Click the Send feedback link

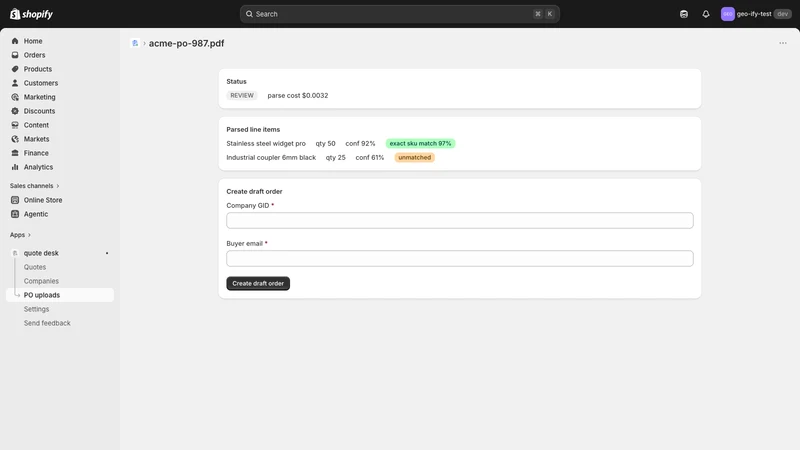47,323
